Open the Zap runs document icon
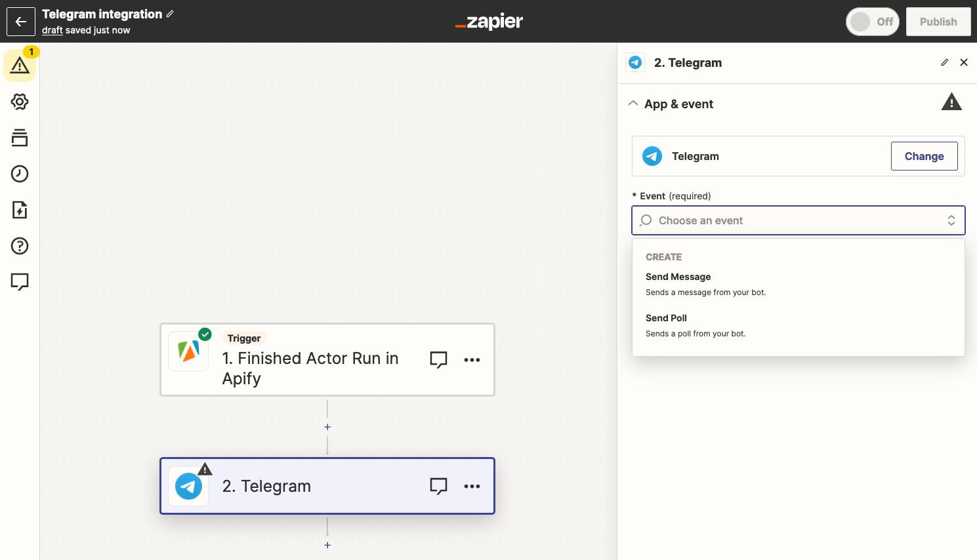 click(19, 210)
